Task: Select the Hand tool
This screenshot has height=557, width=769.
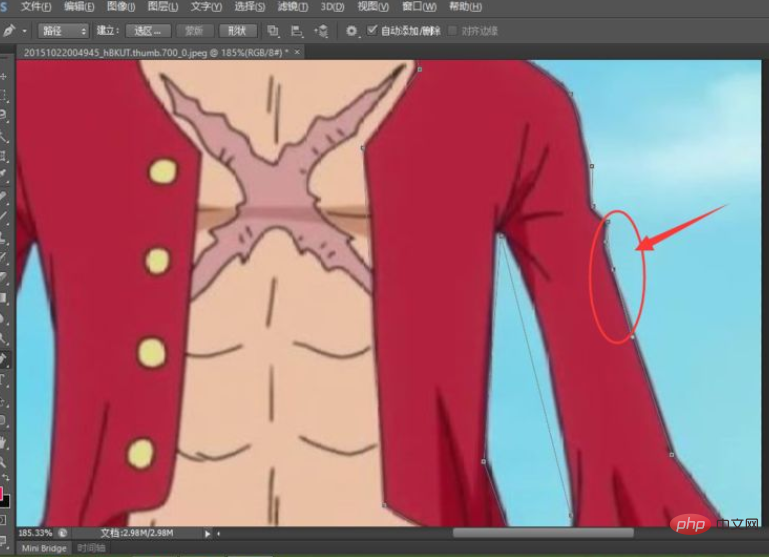Action: tap(3, 442)
